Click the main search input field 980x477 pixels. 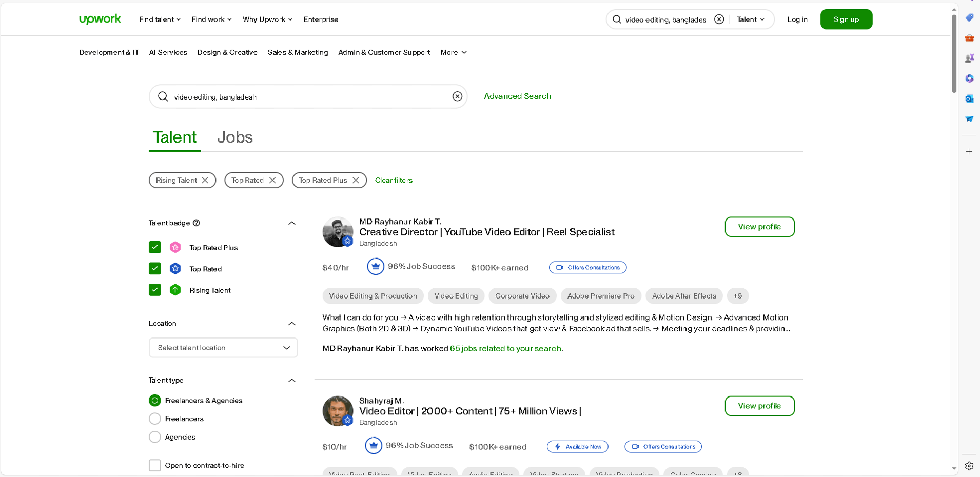(308, 96)
